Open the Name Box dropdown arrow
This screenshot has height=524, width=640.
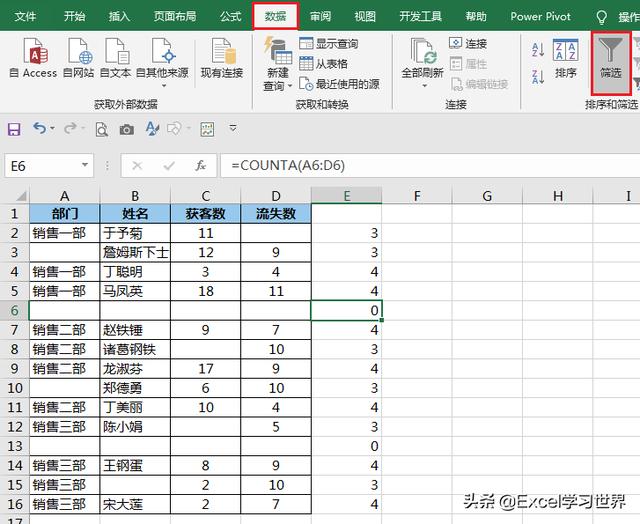pos(85,165)
